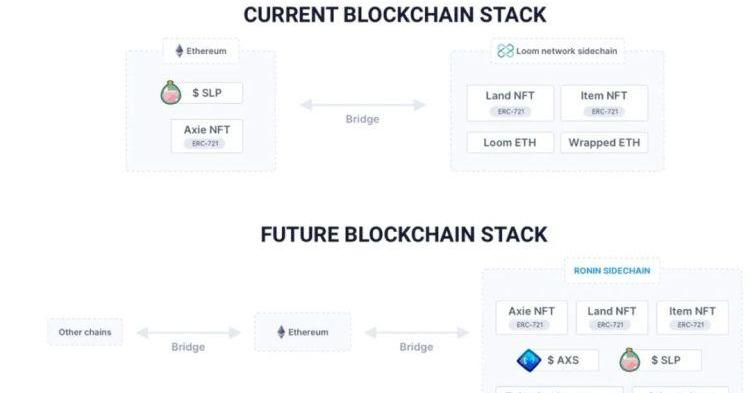
Task: Click the Loom ETH box
Action: click(x=510, y=142)
